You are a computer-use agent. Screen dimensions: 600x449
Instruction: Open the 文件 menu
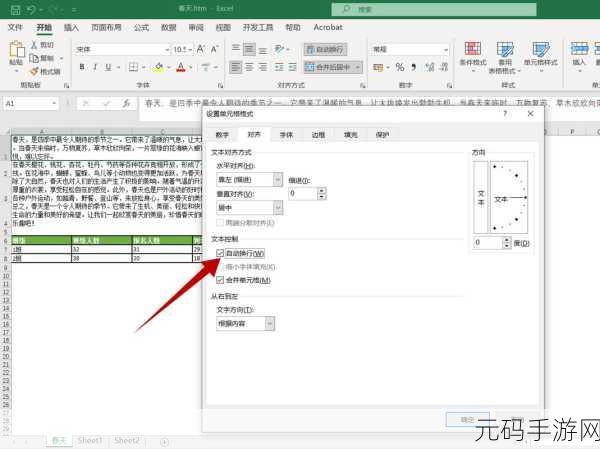point(15,27)
